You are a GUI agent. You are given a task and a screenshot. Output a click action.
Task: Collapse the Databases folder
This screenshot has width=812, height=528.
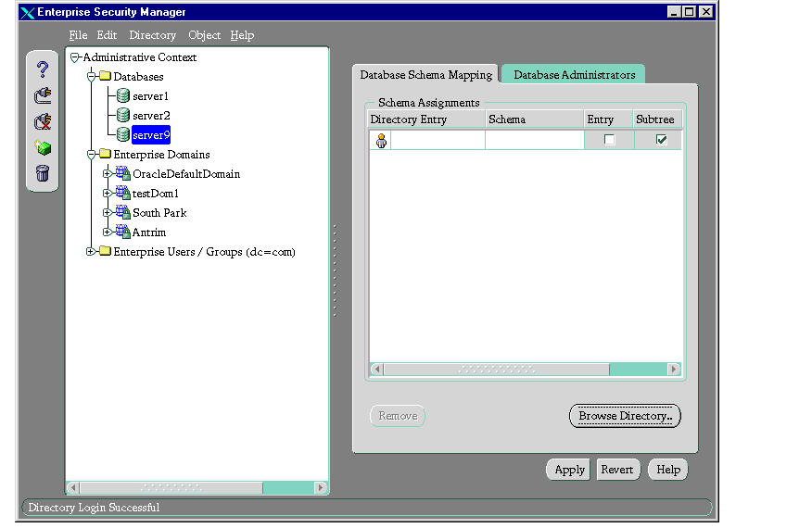point(91,77)
